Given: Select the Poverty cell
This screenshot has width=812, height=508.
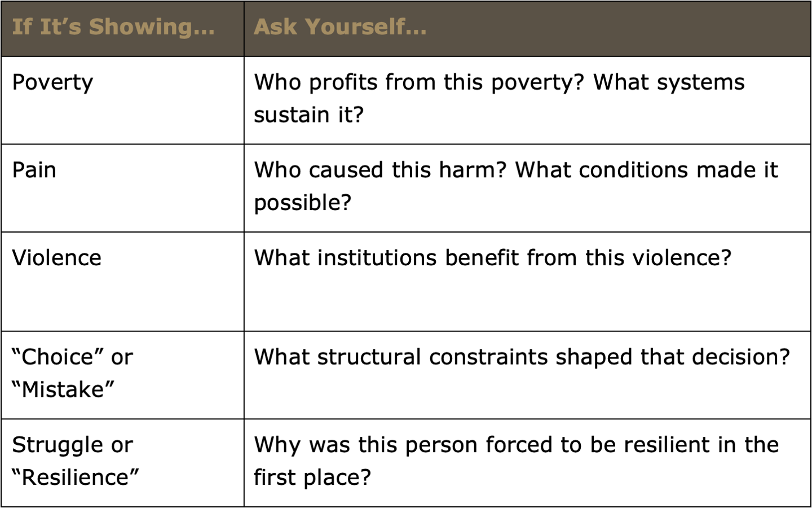Looking at the screenshot, I should tap(122, 100).
